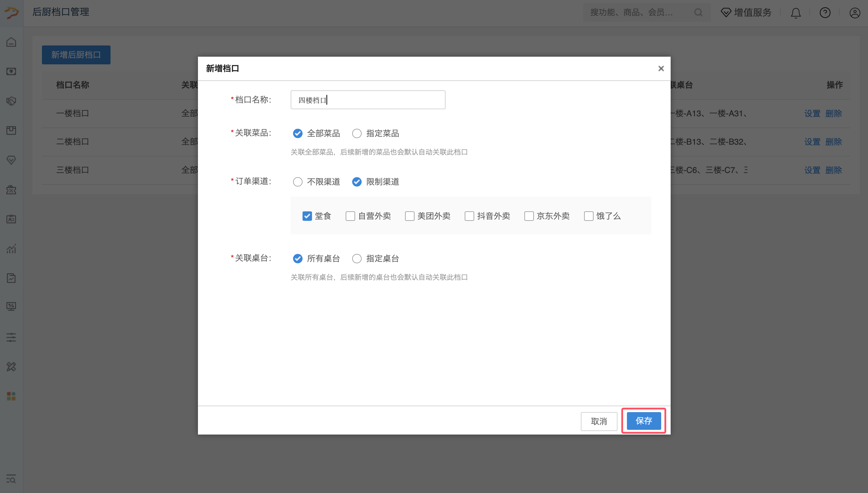Viewport: 868px width, 493px height.
Task: Click the 二楼档口 name cell
Action: point(72,142)
